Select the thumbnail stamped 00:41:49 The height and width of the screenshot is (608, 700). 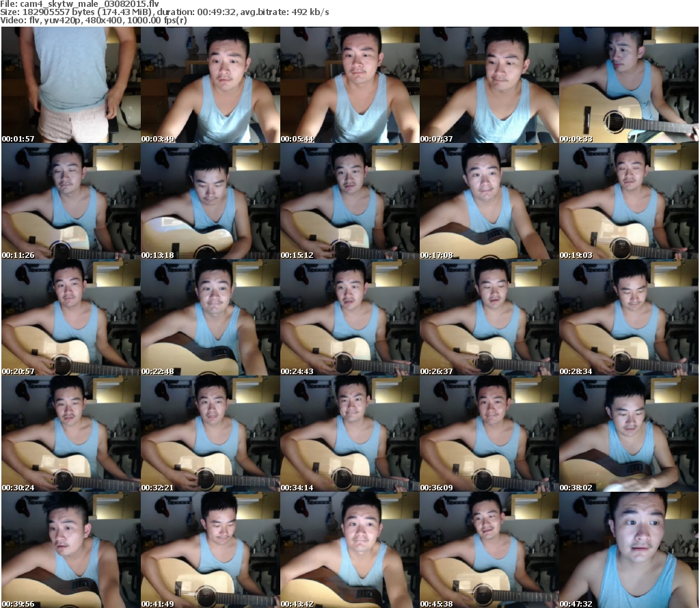(211, 549)
